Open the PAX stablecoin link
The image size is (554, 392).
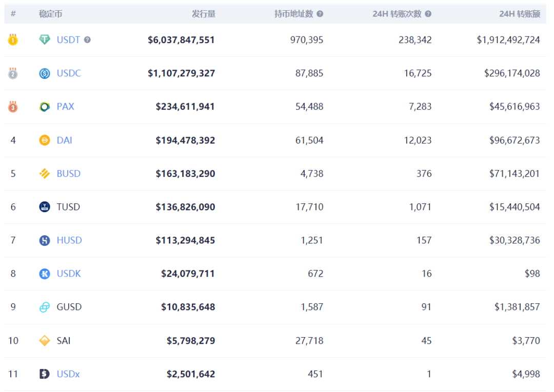click(65, 107)
